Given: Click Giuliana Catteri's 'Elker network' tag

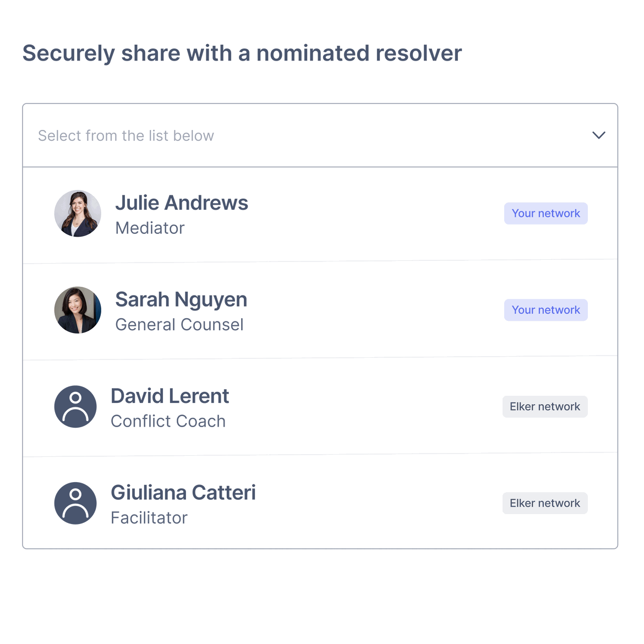Looking at the screenshot, I should [544, 503].
